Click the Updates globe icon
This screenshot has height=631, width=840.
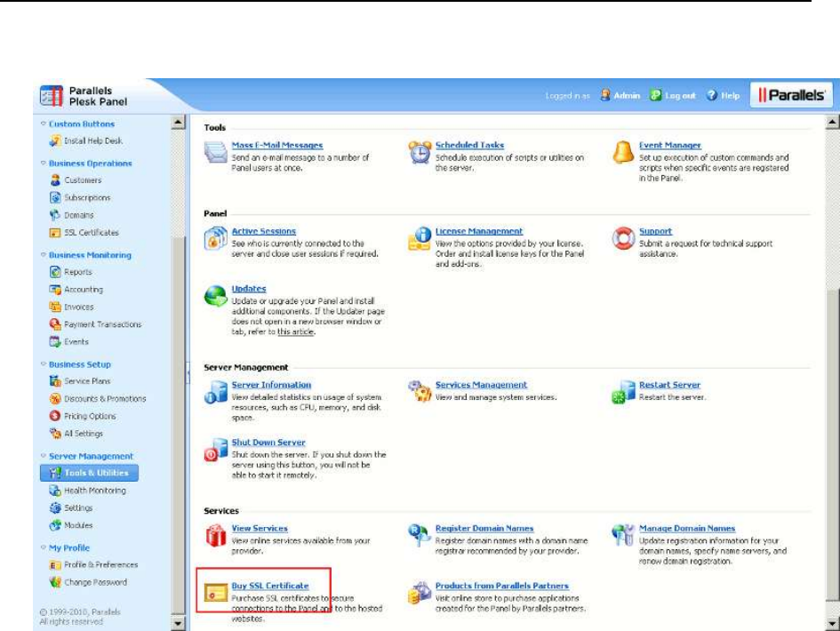pos(216,296)
